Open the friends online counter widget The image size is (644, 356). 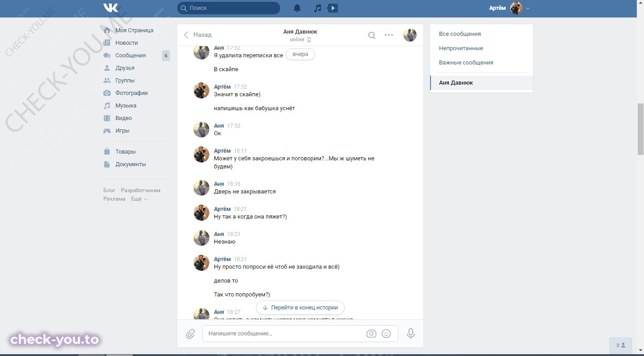621,345
